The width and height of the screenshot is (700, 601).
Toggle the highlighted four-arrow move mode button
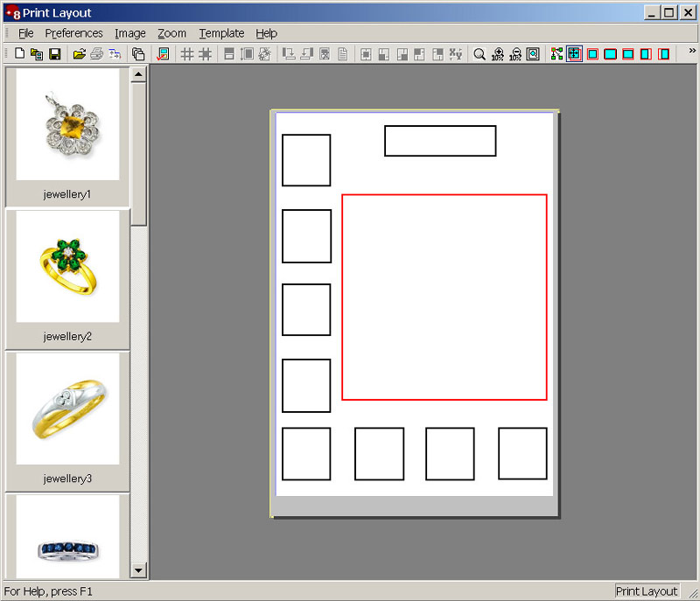click(x=574, y=54)
